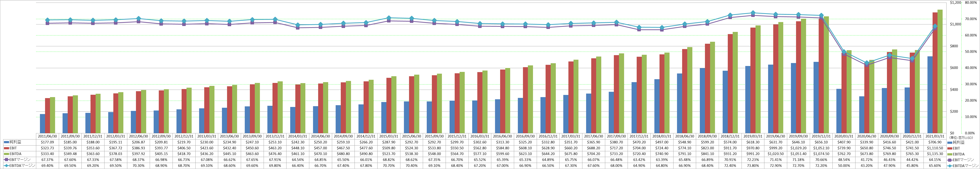The height and width of the screenshot is (169, 980).
Task: Click the EBITDA margin cell 70.70%
Action: [x=389, y=166]
